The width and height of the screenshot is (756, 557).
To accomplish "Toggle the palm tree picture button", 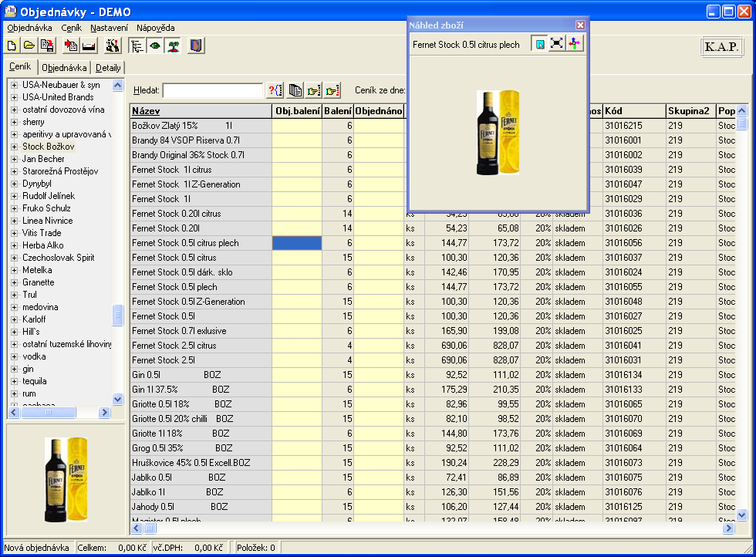I will tap(173, 46).
